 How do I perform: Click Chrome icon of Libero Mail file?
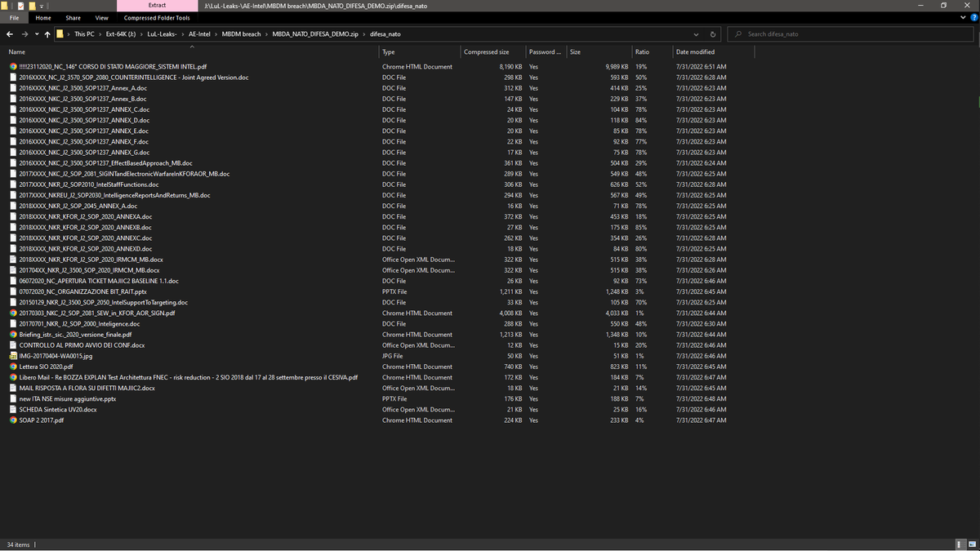[x=13, y=377]
